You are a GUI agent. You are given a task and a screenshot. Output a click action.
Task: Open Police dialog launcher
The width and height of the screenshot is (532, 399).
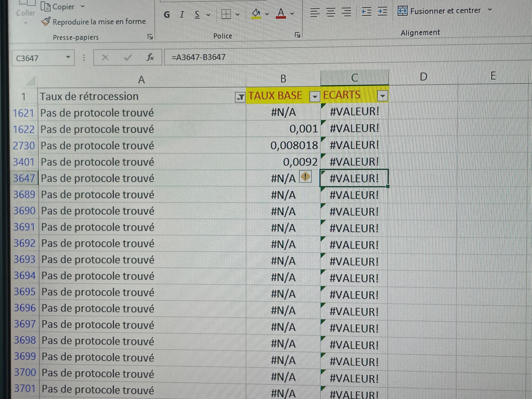[x=298, y=35]
